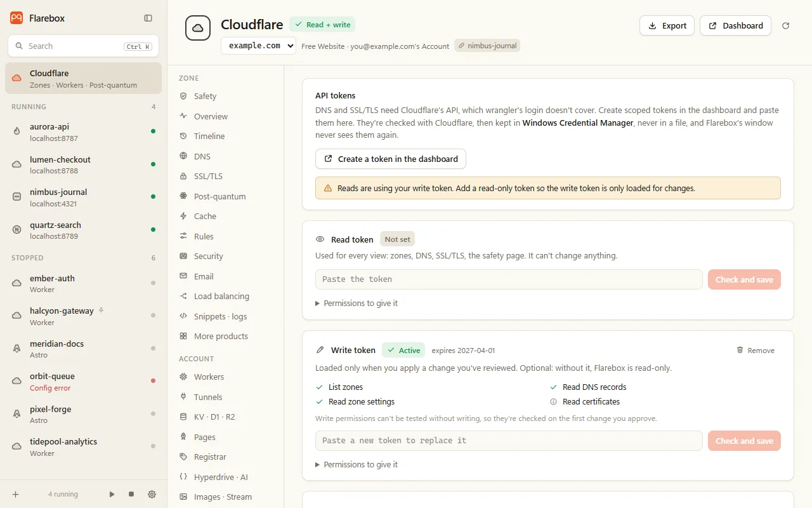Click the add project plus icon
The width and height of the screenshot is (812, 508).
[16, 494]
